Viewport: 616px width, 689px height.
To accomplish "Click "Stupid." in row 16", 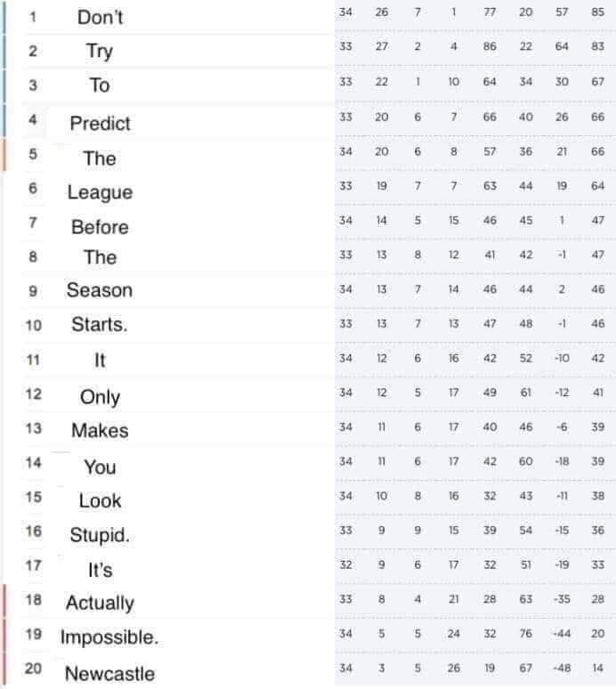I will 100,536.
